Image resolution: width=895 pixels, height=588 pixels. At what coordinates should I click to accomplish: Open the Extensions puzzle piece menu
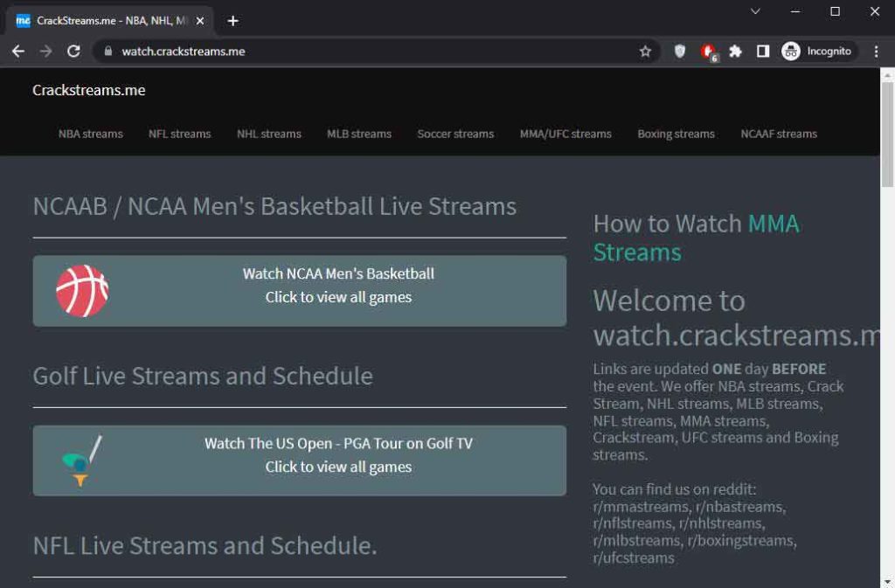[736, 52]
